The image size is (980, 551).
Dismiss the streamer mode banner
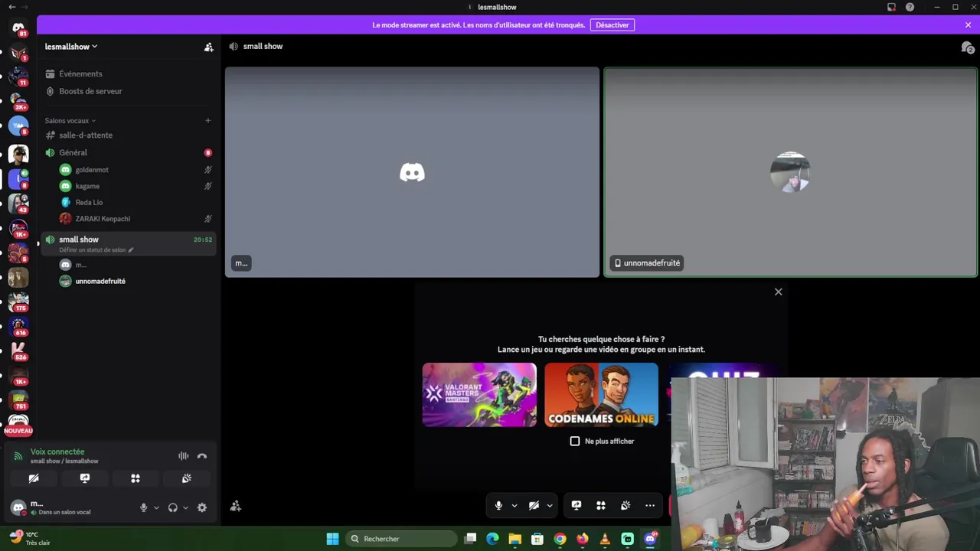pos(968,25)
